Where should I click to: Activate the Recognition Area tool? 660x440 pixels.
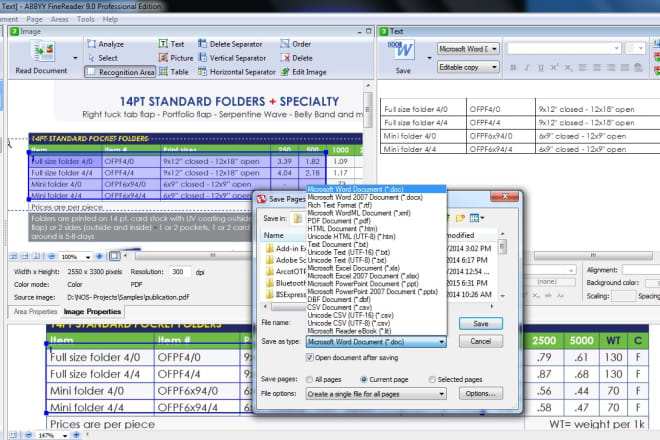(120, 72)
